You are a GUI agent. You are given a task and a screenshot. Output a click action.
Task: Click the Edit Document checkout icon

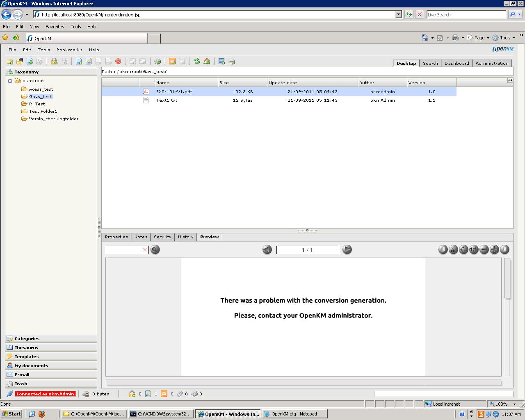89,61
